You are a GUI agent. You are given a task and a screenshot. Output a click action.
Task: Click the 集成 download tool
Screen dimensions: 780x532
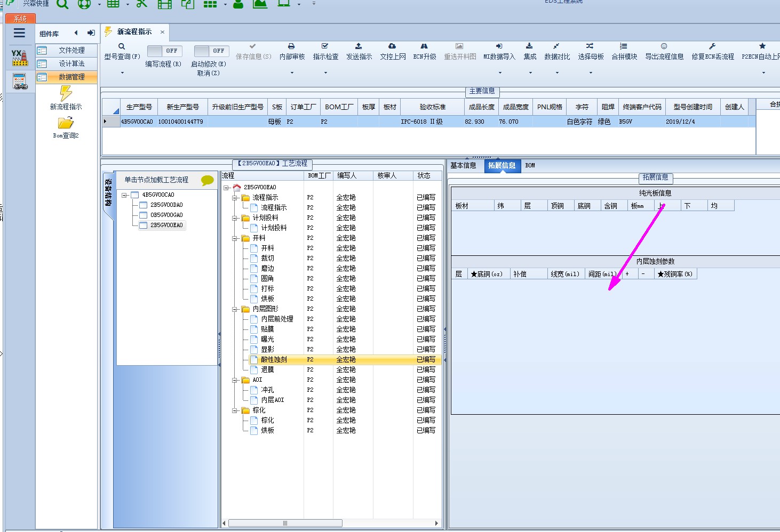pos(530,52)
